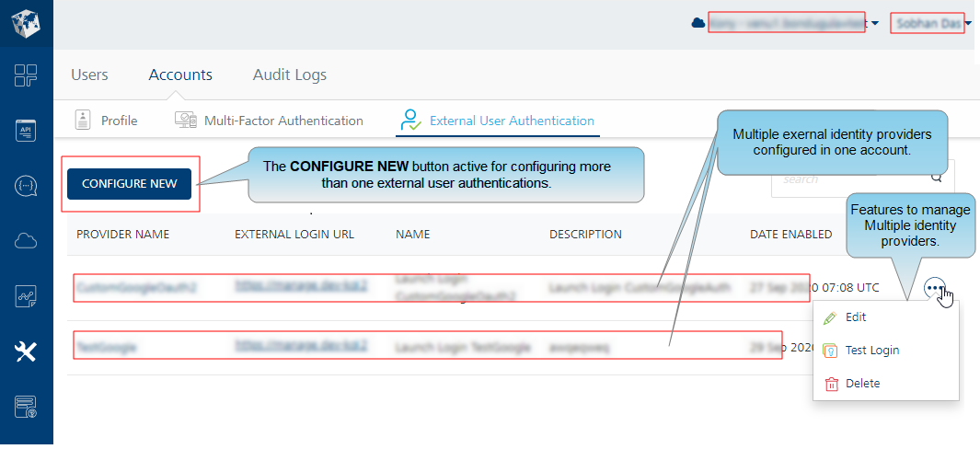Screen dimensions: 980x449
Task: Open the Multi-Factor Authentication sub-tab
Action: (270, 120)
